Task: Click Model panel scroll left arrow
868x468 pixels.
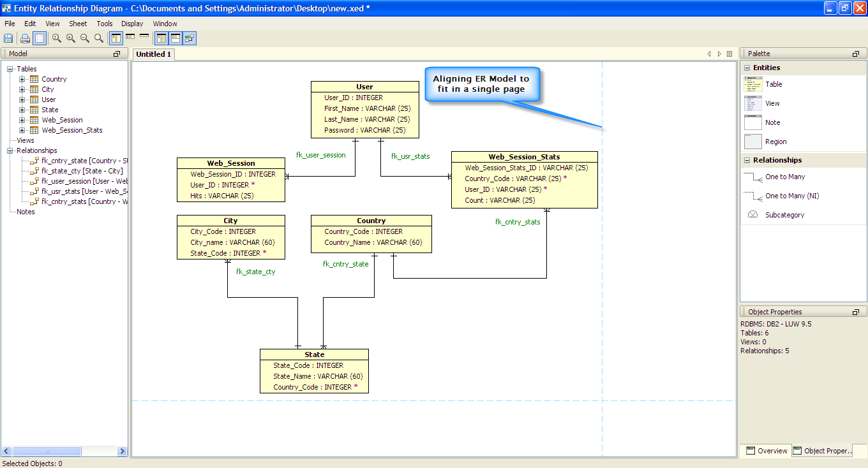Action: pos(6,451)
